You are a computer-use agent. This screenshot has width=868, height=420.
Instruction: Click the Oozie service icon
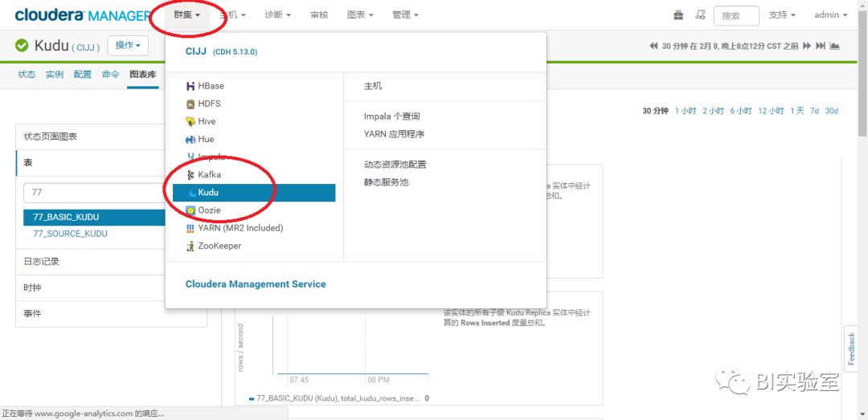pos(190,210)
